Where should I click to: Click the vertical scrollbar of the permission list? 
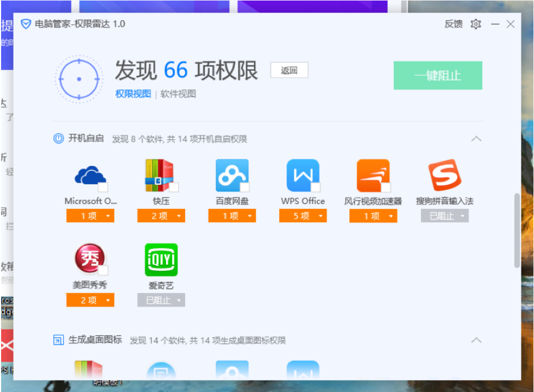(517, 231)
